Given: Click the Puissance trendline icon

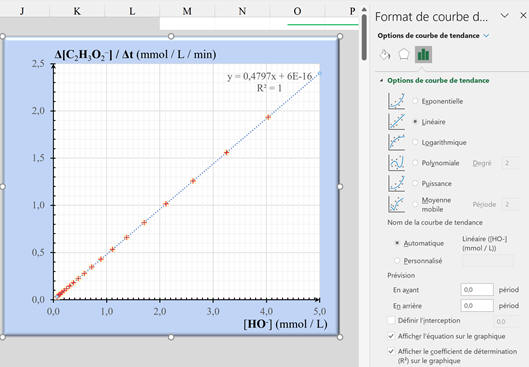Looking at the screenshot, I should click(x=396, y=184).
